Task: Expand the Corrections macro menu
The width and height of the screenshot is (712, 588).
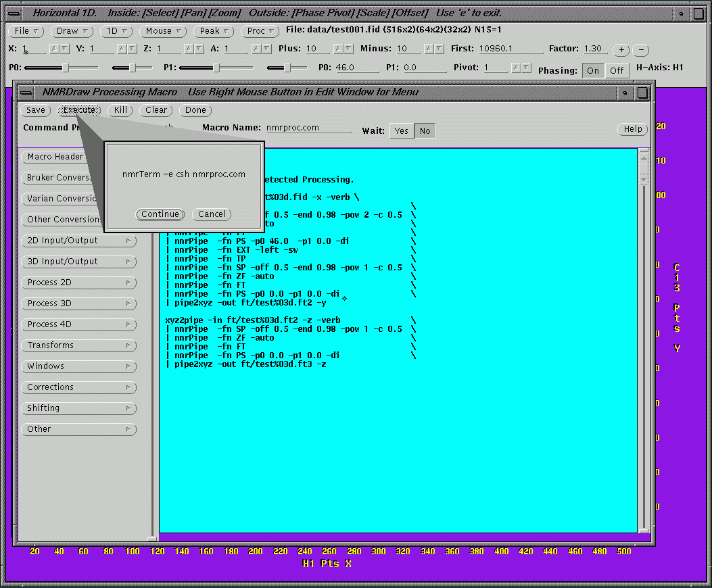Action: [x=78, y=387]
